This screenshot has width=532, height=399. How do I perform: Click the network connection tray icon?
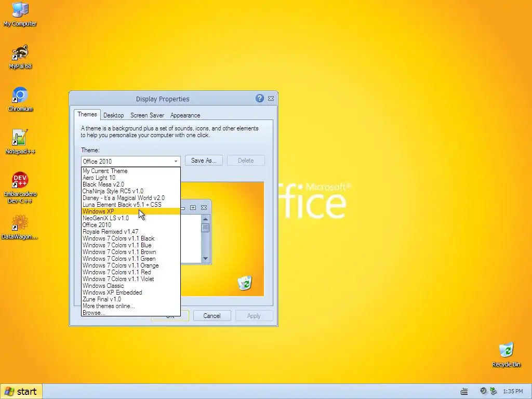point(494,391)
